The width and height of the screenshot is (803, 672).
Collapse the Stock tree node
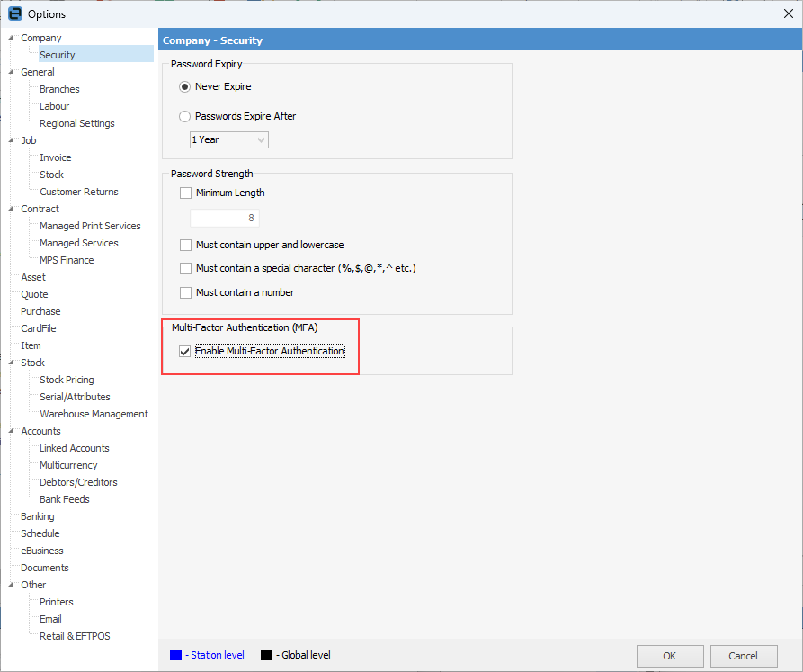coord(12,363)
